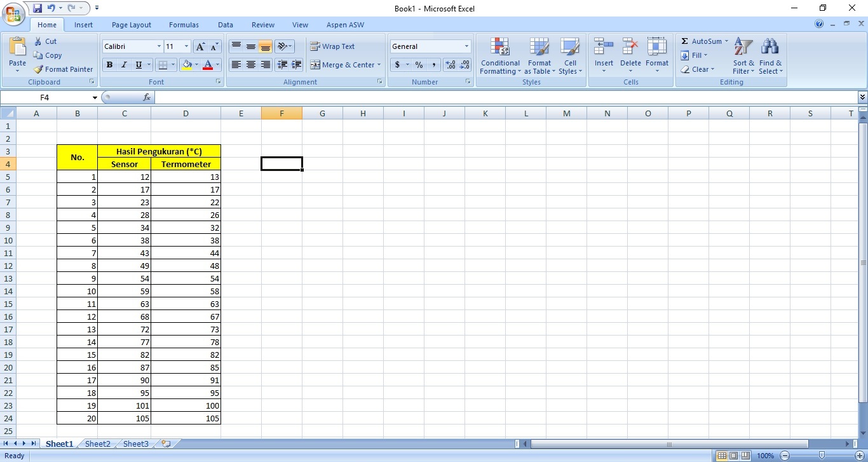Click the Format Painter icon
868x462 pixels.
pos(39,69)
